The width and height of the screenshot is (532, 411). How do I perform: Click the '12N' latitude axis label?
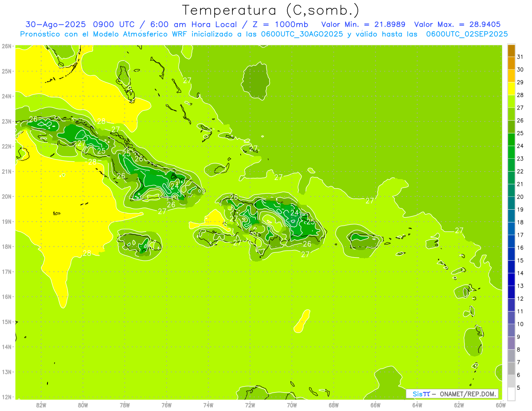7,397
